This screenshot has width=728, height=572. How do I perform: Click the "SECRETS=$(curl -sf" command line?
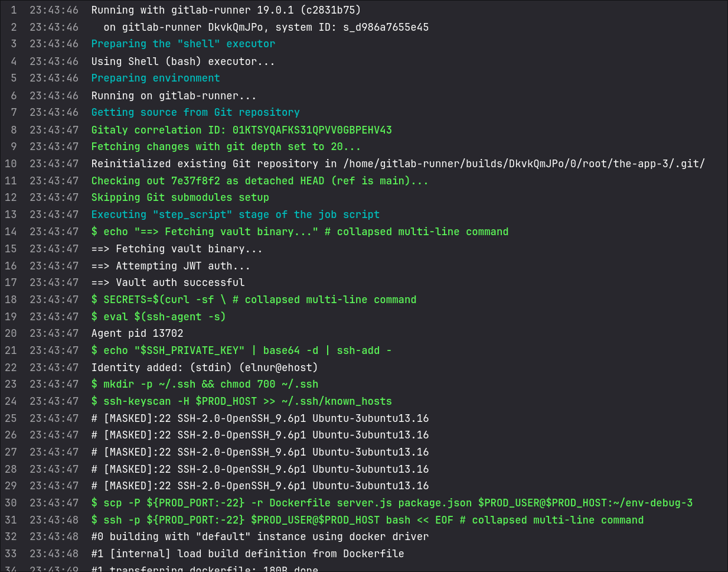coord(254,300)
